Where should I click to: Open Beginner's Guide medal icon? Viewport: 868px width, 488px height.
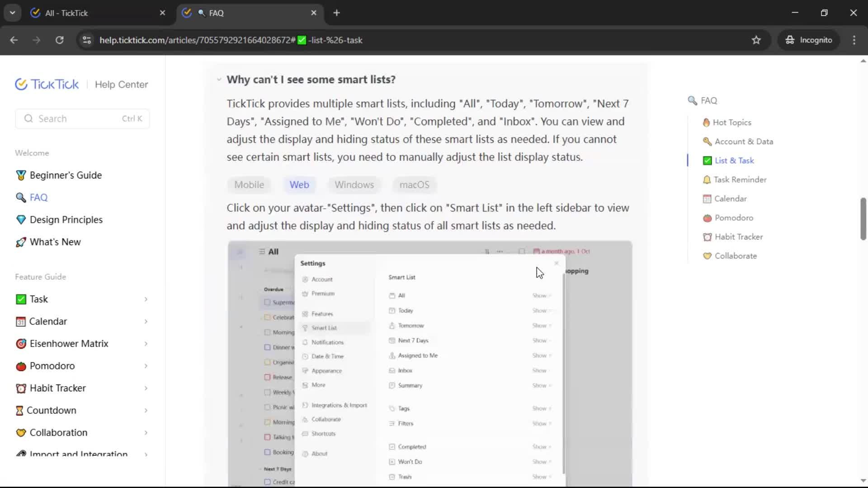pos(21,175)
